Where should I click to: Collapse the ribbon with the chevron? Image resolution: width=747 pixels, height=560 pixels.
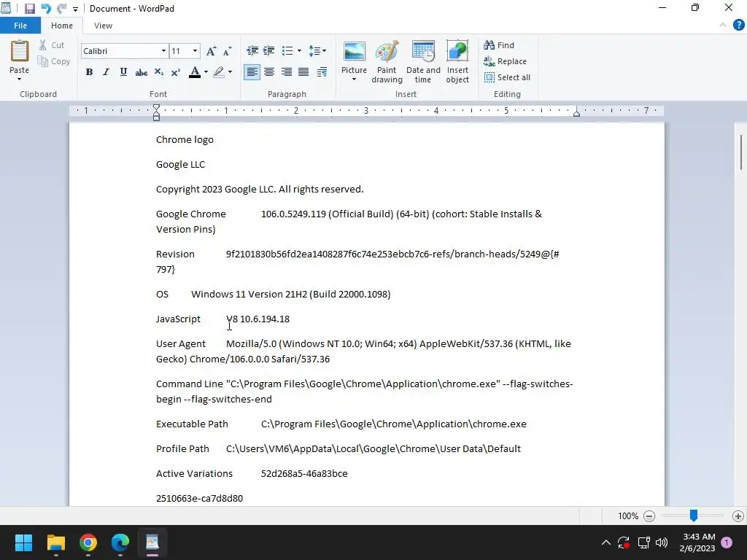point(723,26)
